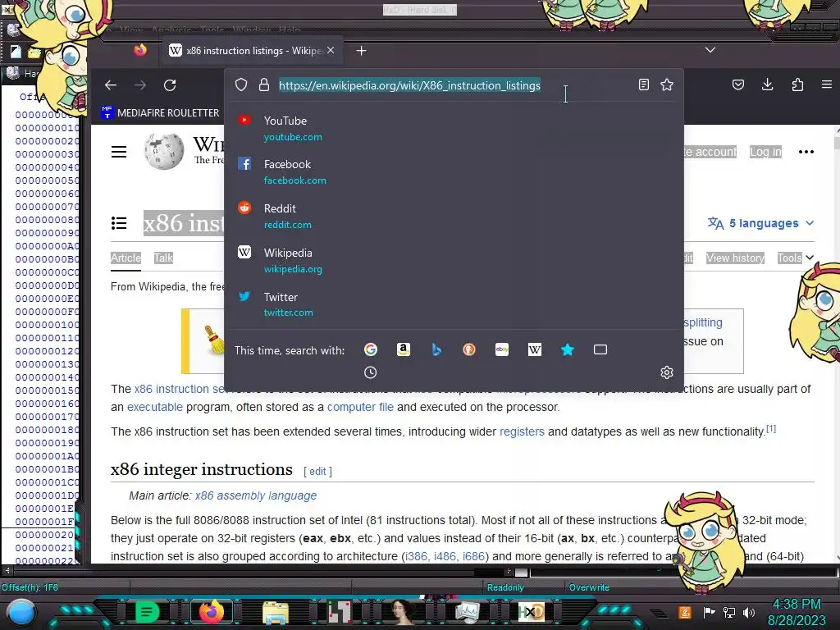Open Firefox View icon in the tab bar
The image size is (840, 630).
coord(140,50)
